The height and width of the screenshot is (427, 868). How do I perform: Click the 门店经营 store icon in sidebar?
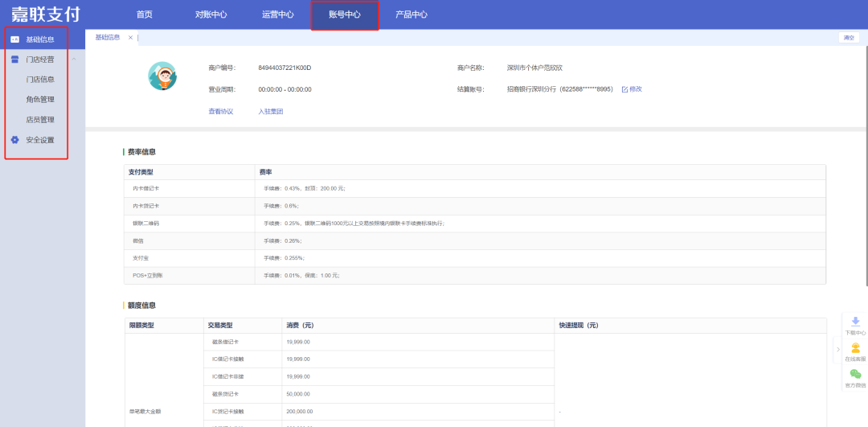coord(15,60)
